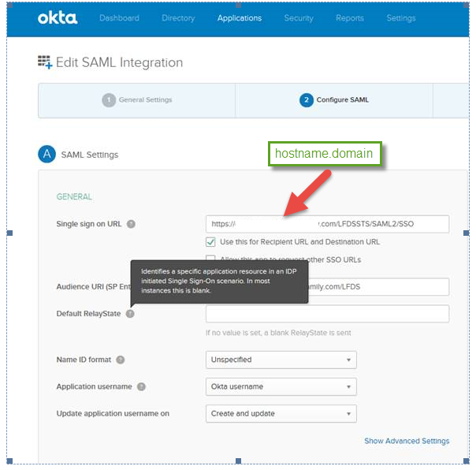476x470 pixels.
Task: Click the Default RelayState input field
Action: click(x=327, y=314)
